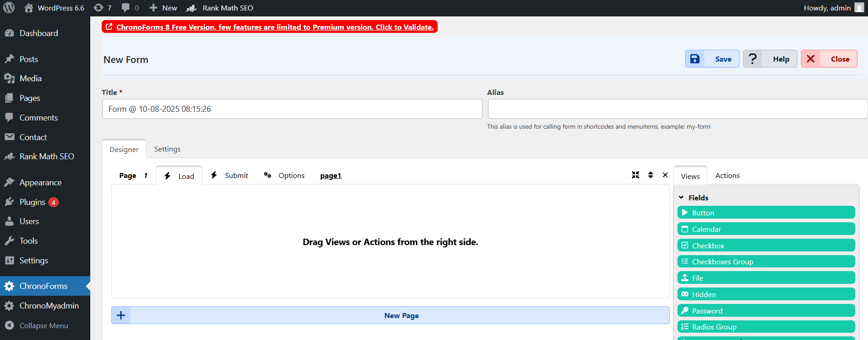Open Users in sidebar
Screen dimensions: 868x340
click(45, 221)
